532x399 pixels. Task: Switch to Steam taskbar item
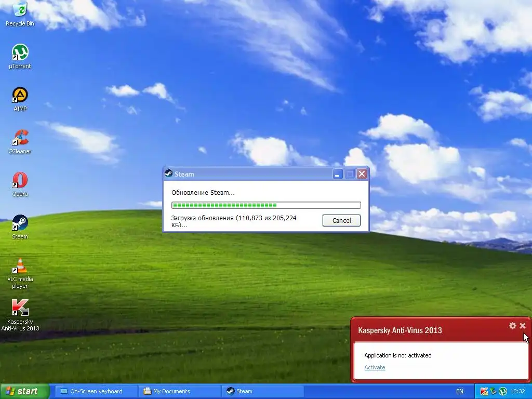point(262,391)
